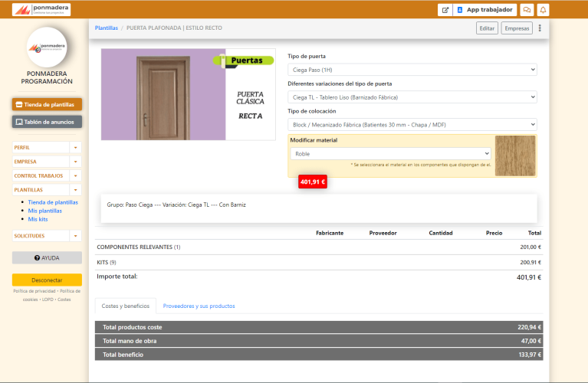Screen dimensions: 588x383
Task: Click the door template preview image
Action: (188, 94)
